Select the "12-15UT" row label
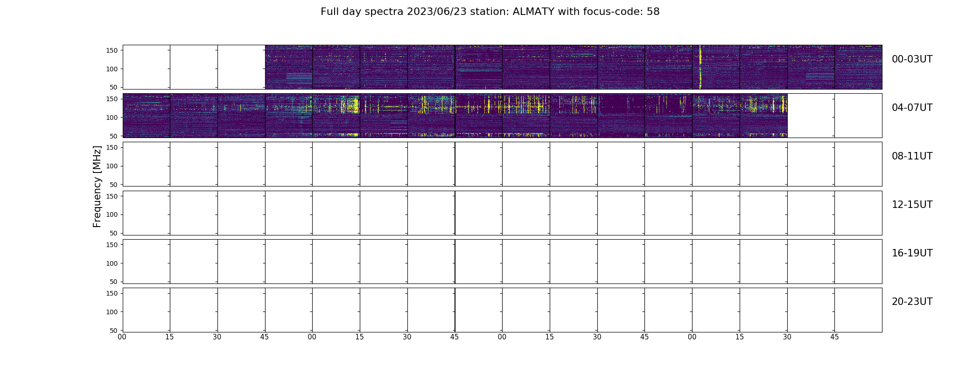Viewport: 980px width, 373px height. (x=912, y=205)
